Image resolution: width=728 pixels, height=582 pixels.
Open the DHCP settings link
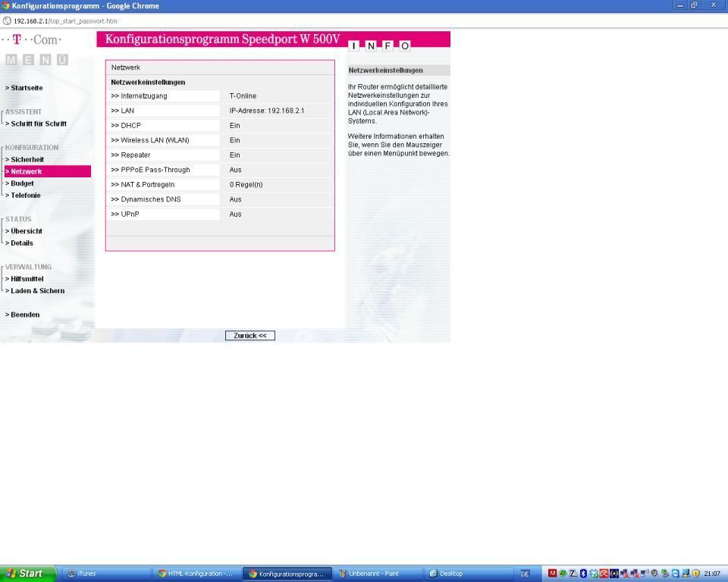126,125
